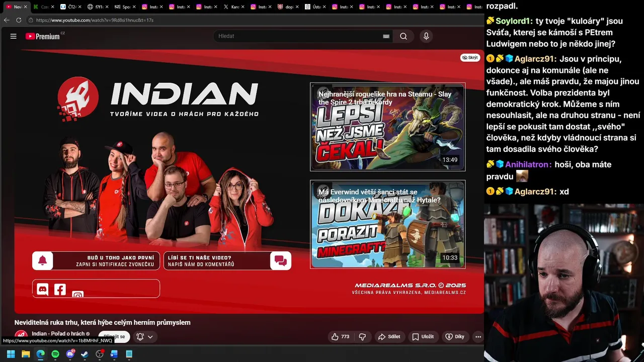
Task: Open Spotify from the taskbar
Action: [x=55, y=354]
